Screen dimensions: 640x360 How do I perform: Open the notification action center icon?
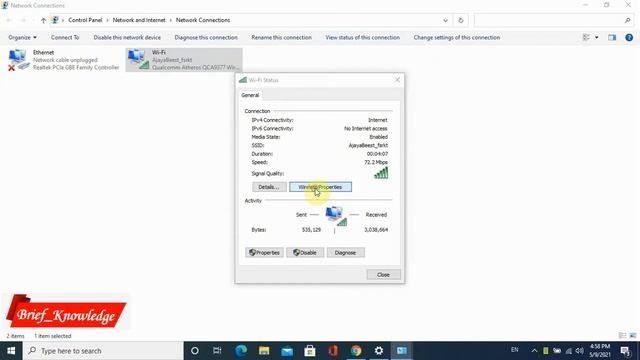coord(625,351)
